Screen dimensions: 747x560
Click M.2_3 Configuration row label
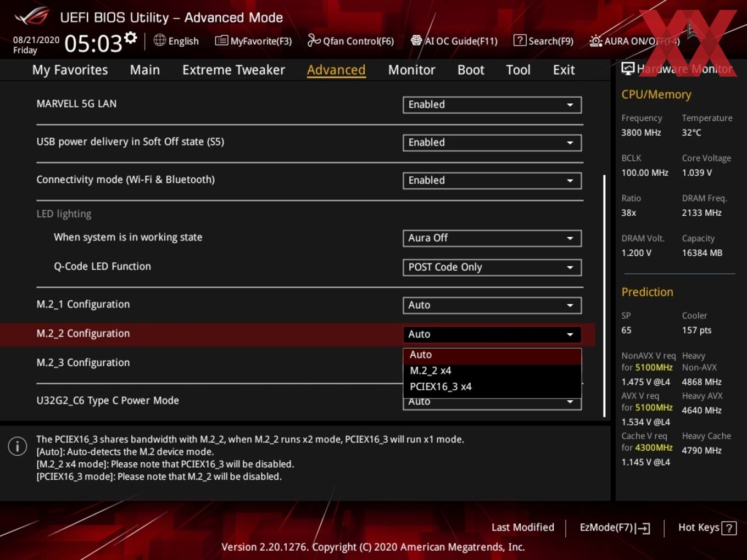(83, 362)
